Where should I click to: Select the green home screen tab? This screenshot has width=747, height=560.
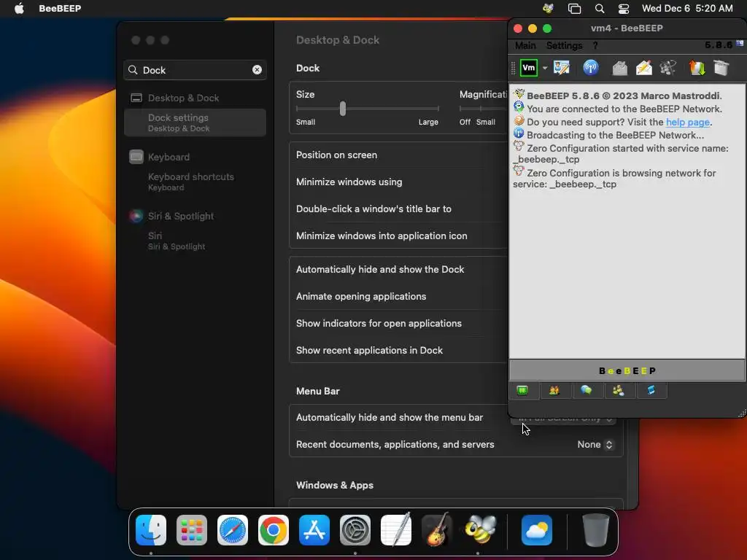522,391
